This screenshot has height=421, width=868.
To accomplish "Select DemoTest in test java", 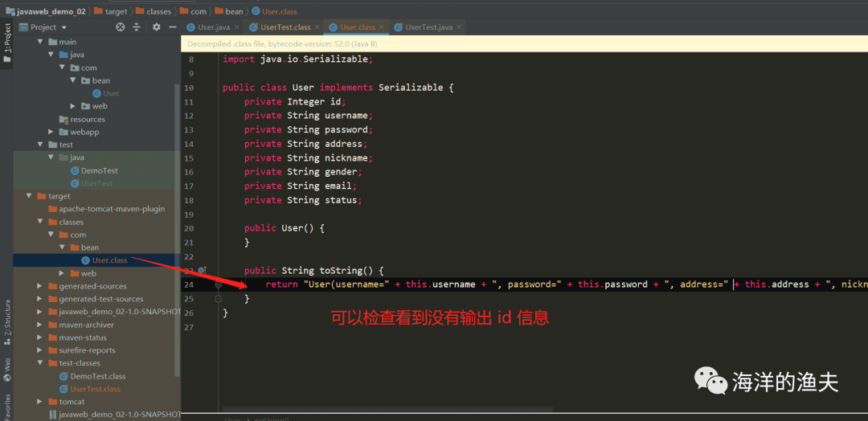I will coord(93,170).
